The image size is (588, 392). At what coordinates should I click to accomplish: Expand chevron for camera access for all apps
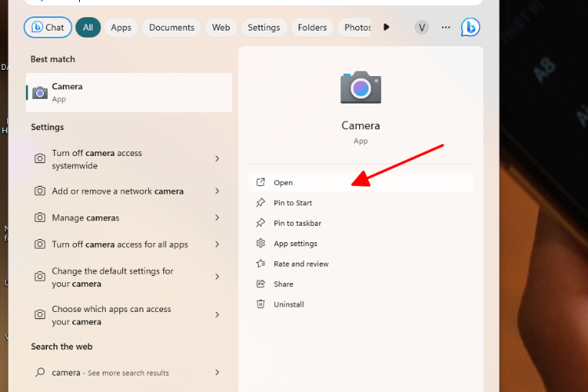[x=217, y=244]
